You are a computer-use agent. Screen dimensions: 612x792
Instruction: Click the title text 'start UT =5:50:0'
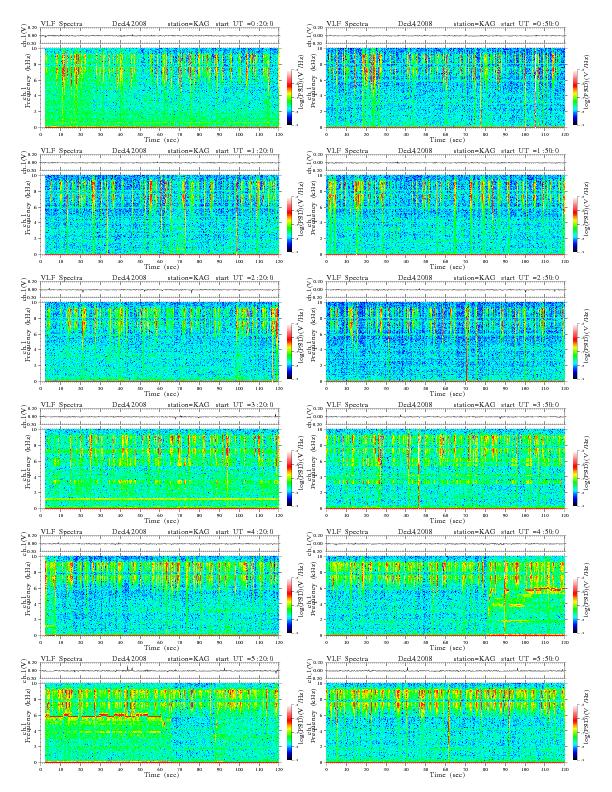click(530, 659)
